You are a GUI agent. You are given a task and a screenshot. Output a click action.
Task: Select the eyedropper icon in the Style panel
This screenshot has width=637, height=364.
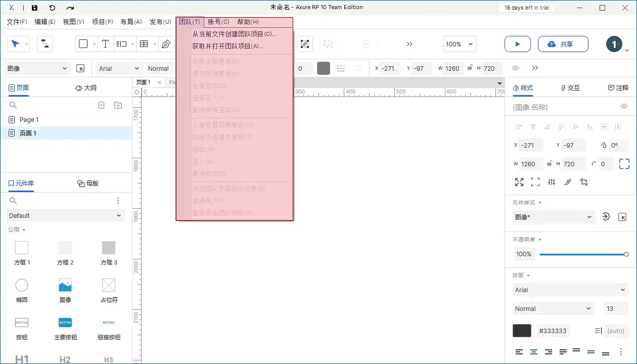(x=568, y=181)
